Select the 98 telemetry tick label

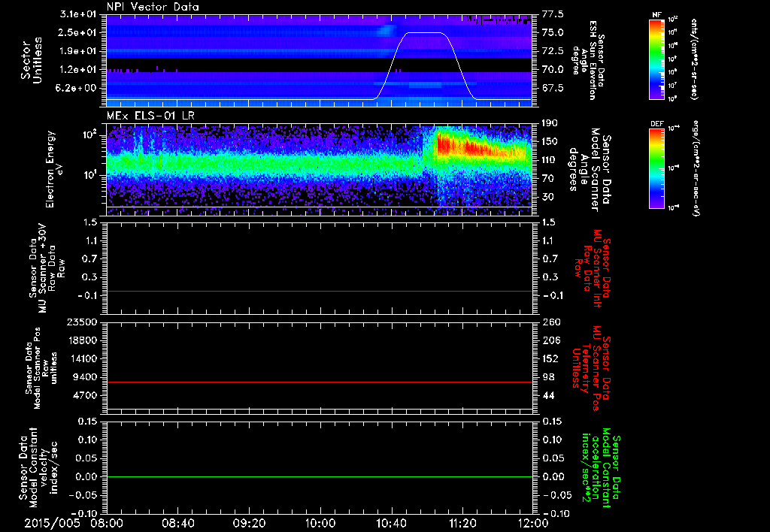[x=548, y=377]
